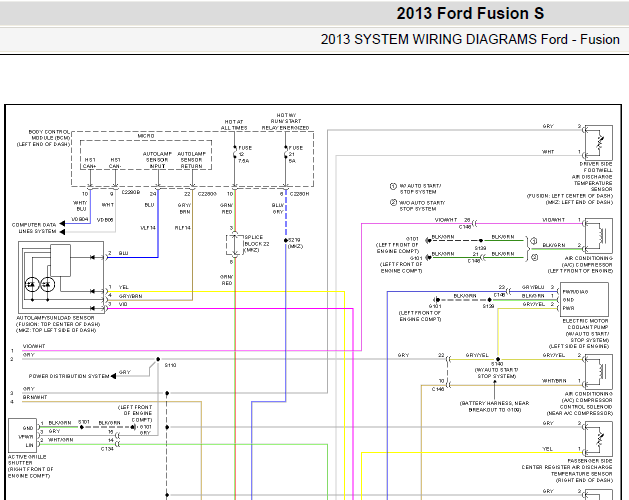
Task: Select the S110 splice label
Action: pyautogui.click(x=170, y=365)
